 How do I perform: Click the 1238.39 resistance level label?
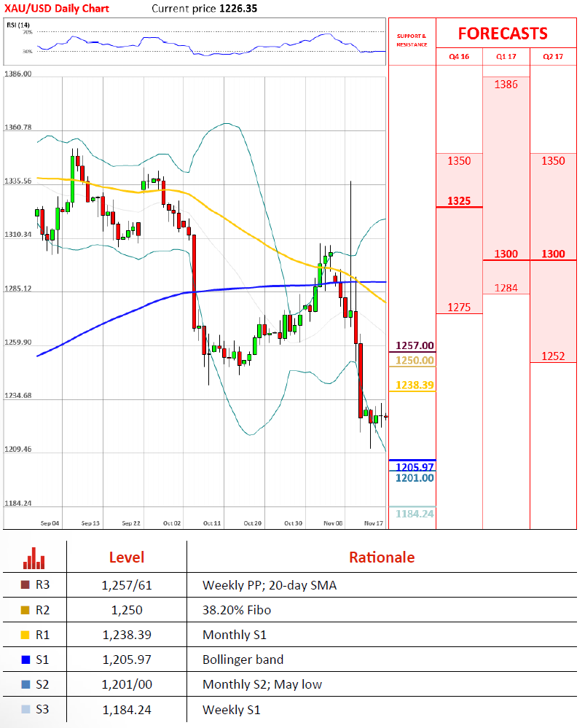[x=415, y=385]
